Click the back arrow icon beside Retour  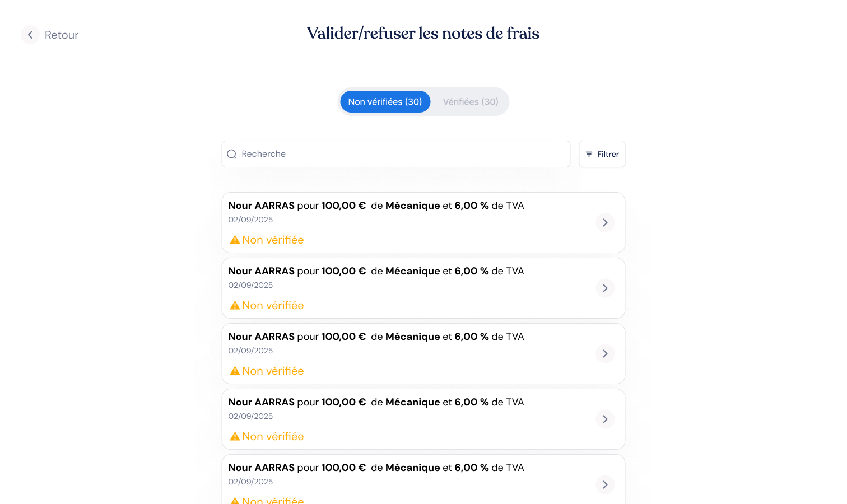click(30, 35)
